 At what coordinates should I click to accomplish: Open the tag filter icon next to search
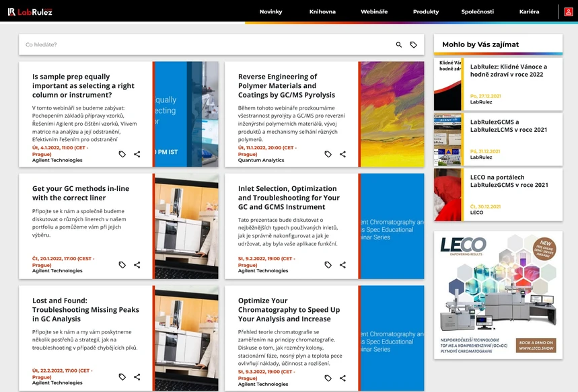[x=414, y=43]
